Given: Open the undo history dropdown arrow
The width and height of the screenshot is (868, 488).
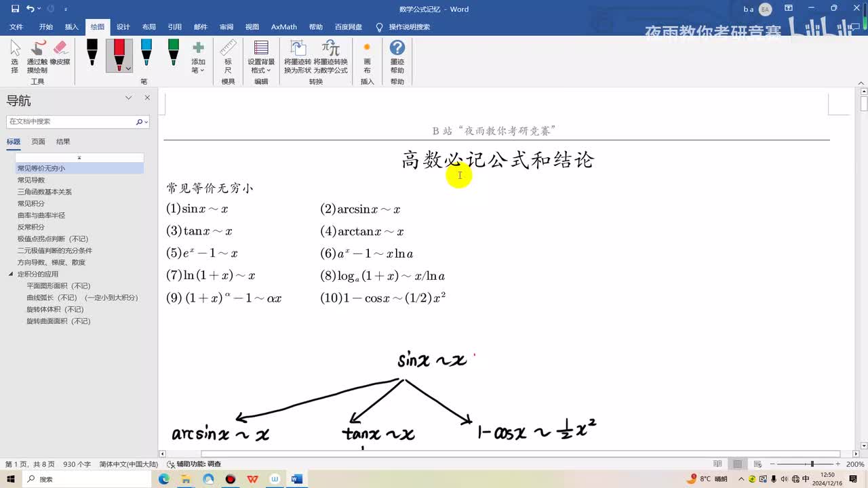Looking at the screenshot, I should coord(39,9).
